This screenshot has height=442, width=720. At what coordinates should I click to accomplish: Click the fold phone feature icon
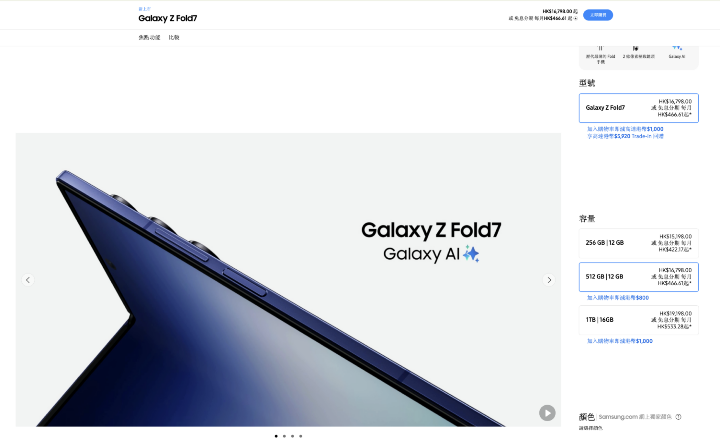pyautogui.click(x=600, y=48)
